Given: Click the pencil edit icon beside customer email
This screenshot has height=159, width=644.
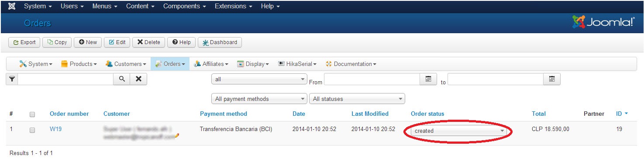Looking at the screenshot, I should pos(177,136).
